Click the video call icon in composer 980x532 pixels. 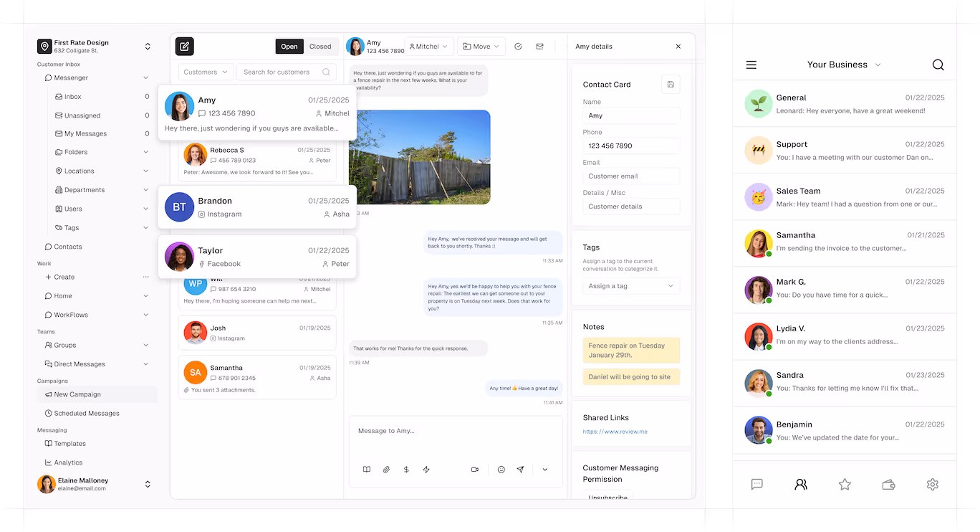point(474,469)
